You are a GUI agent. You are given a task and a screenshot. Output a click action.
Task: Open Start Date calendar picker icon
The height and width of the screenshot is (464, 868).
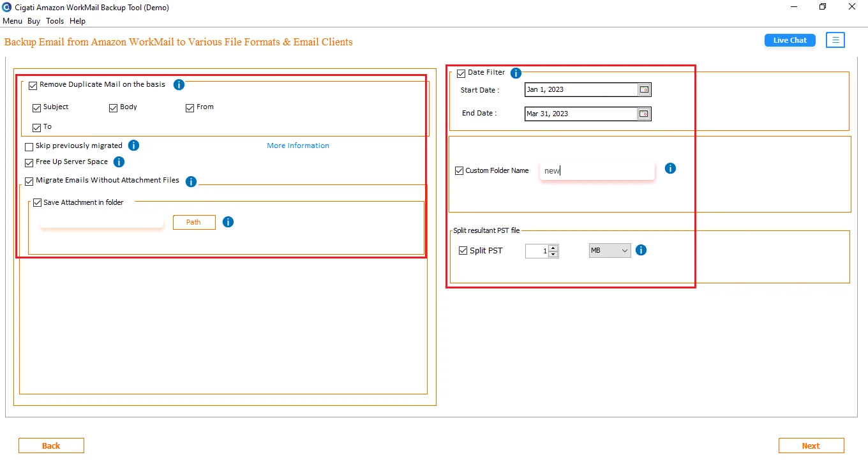(645, 90)
